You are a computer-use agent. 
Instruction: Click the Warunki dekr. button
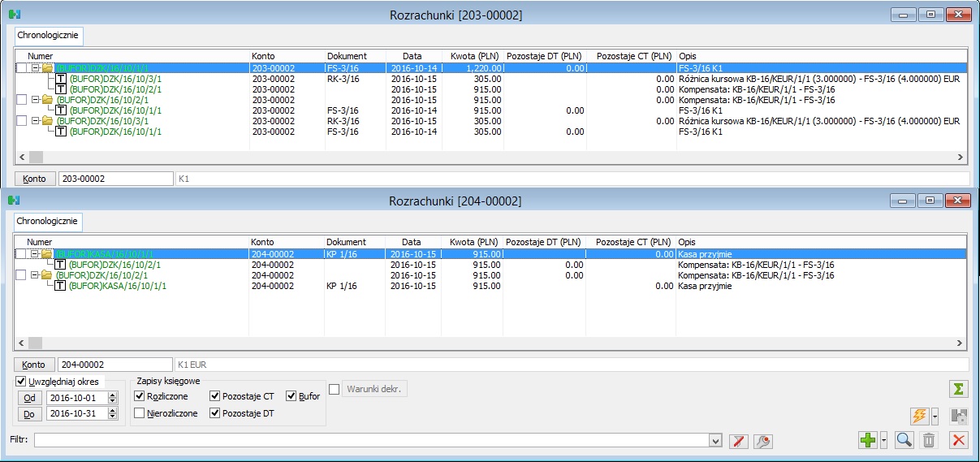pyautogui.click(x=374, y=389)
